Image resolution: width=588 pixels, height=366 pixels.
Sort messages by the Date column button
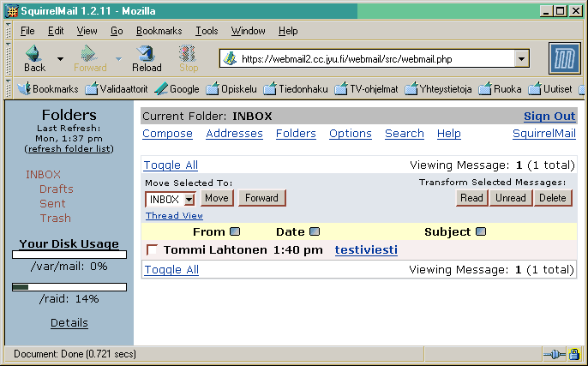315,231
